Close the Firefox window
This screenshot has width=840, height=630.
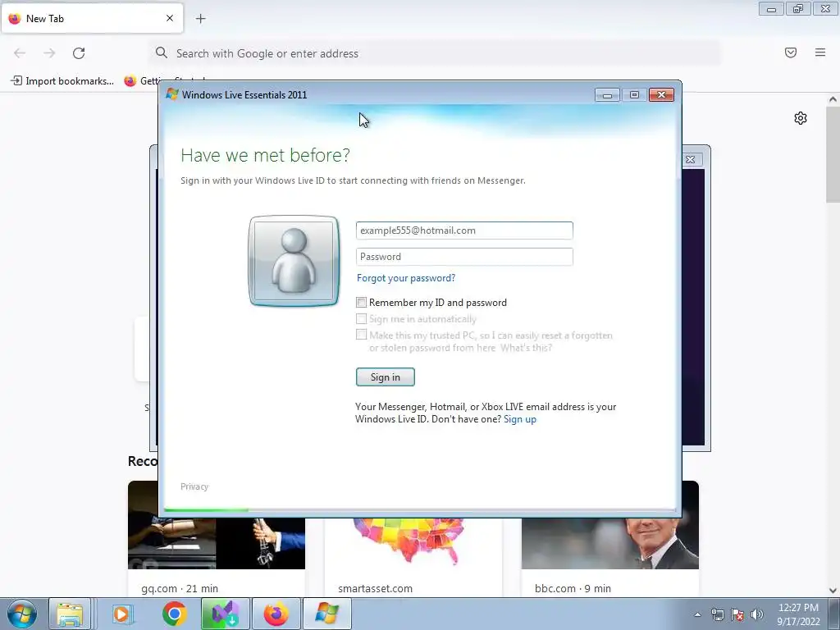click(825, 9)
